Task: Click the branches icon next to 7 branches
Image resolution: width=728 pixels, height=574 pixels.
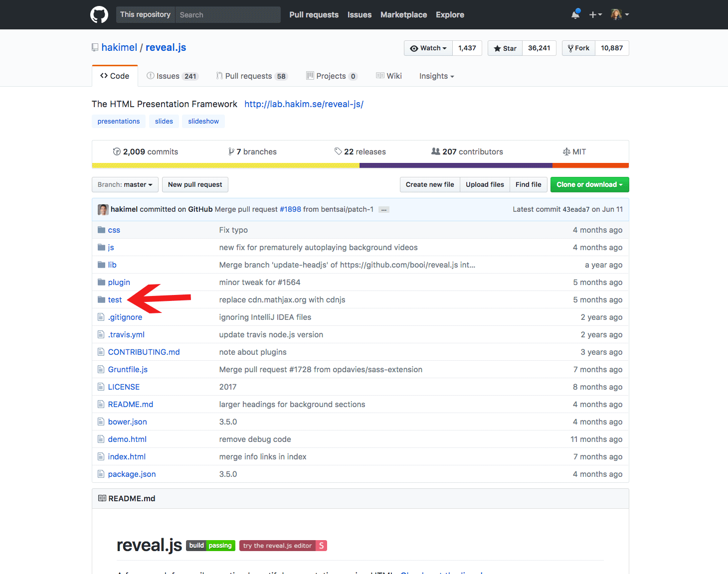Action: 232,151
